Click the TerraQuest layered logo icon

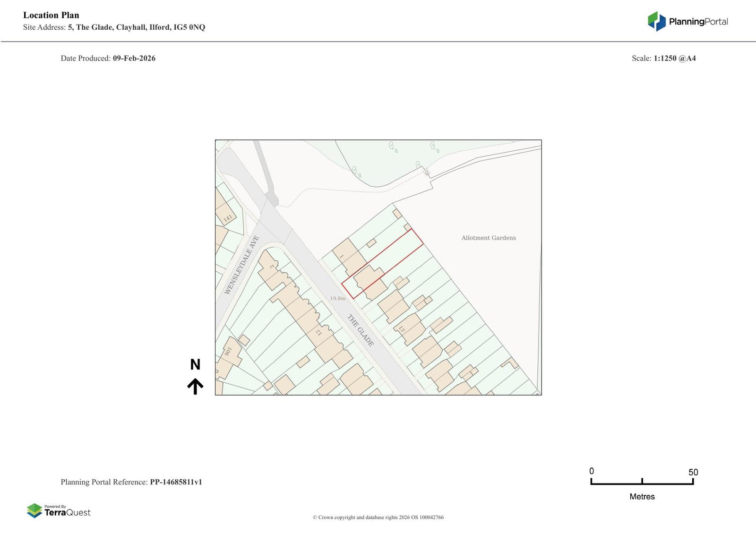(x=34, y=510)
